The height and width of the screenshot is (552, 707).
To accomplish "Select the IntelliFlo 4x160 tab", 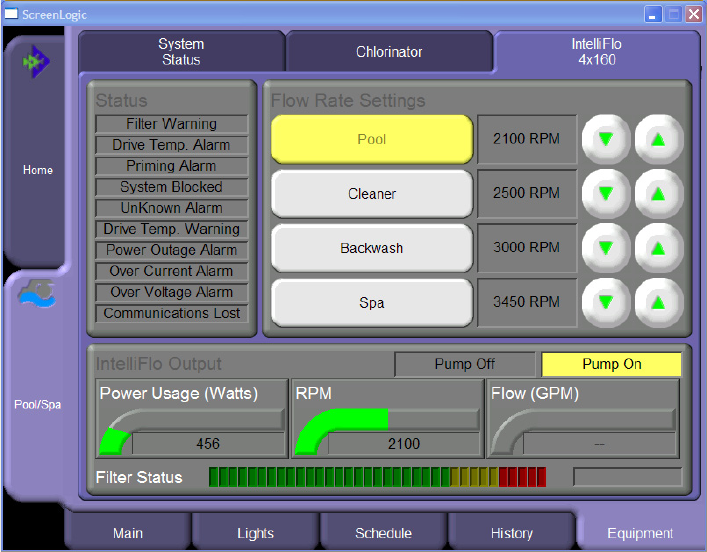I will (597, 51).
